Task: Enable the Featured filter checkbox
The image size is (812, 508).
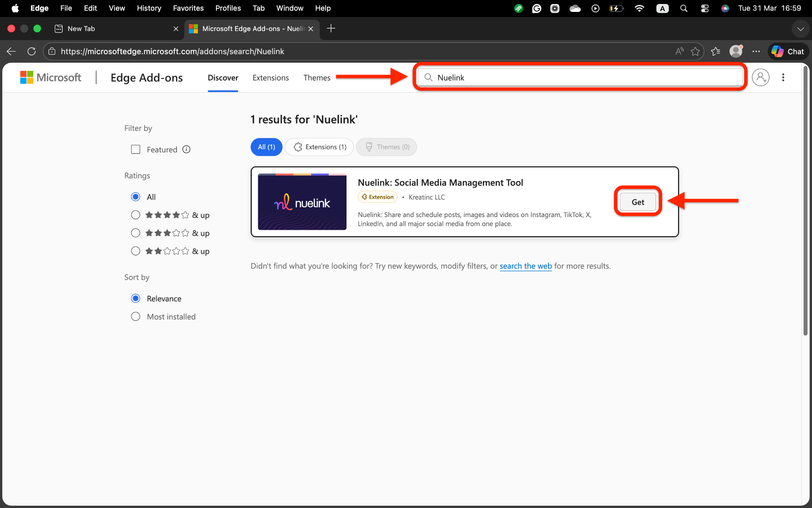Action: 136,150
